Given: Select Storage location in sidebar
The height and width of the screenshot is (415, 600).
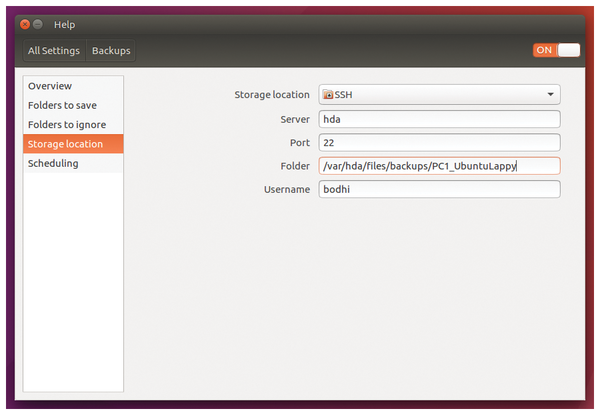Looking at the screenshot, I should point(73,144).
